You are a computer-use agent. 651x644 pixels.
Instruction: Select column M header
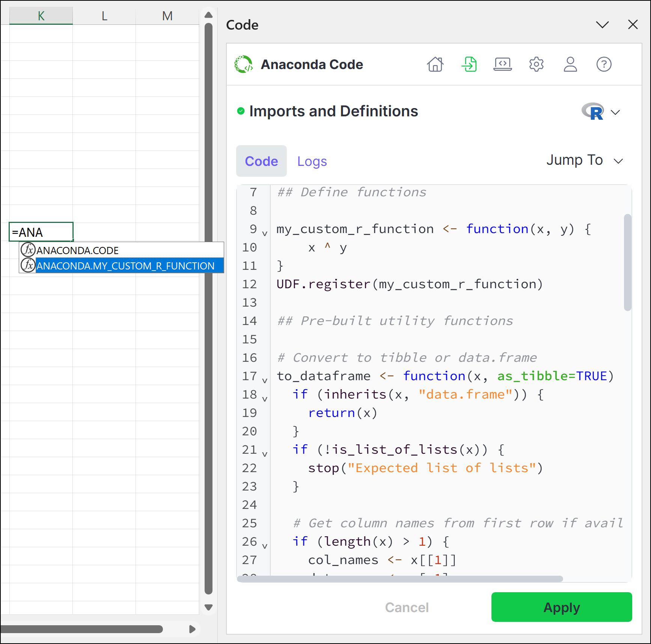point(167,16)
